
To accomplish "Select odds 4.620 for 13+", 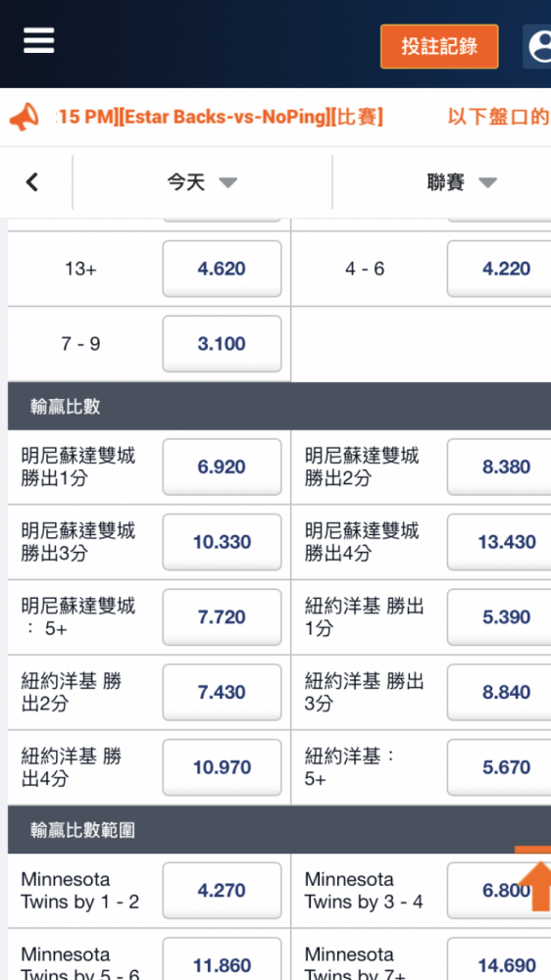I will click(x=222, y=269).
